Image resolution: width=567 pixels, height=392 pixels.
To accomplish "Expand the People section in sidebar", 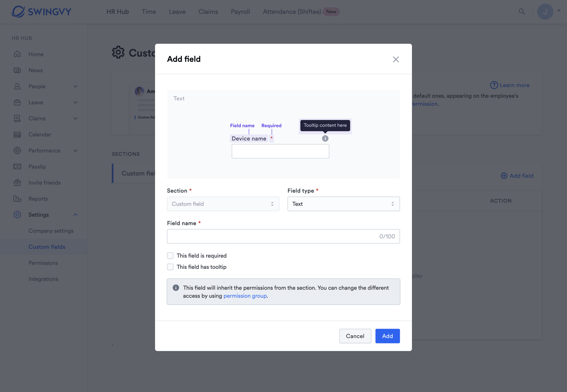I will [x=37, y=86].
